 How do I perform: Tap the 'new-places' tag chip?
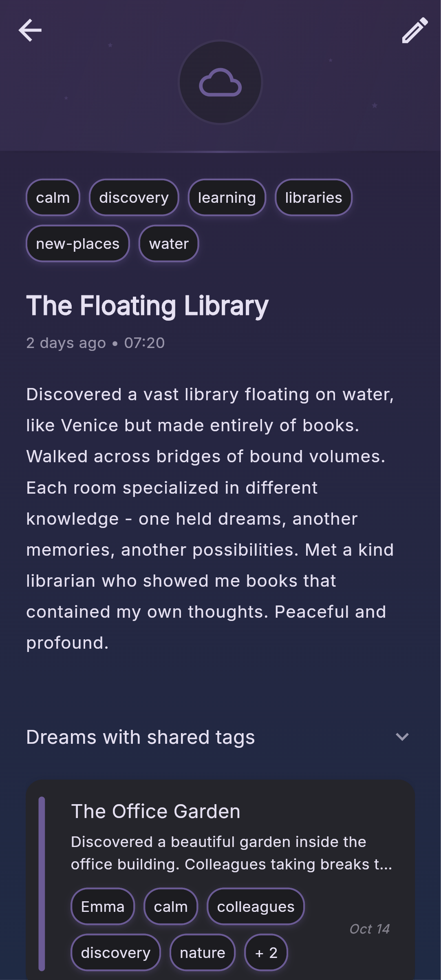[78, 244]
